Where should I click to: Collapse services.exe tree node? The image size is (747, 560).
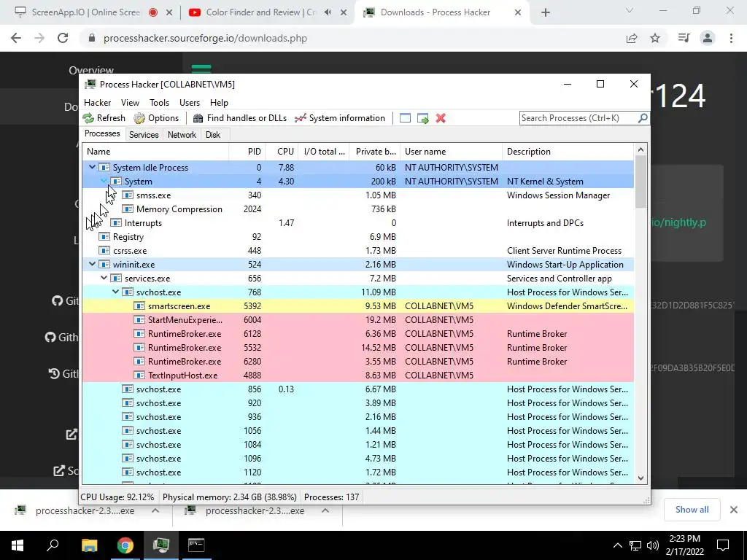pyautogui.click(x=104, y=278)
